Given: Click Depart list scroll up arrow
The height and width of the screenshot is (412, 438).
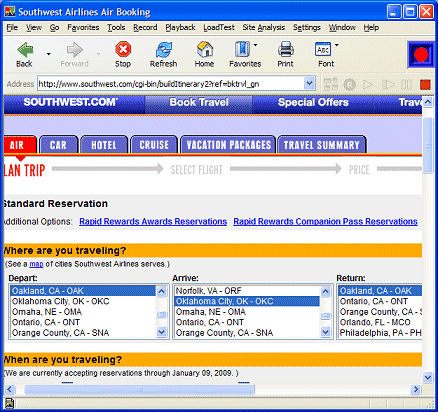Looking at the screenshot, I should coord(161,291).
